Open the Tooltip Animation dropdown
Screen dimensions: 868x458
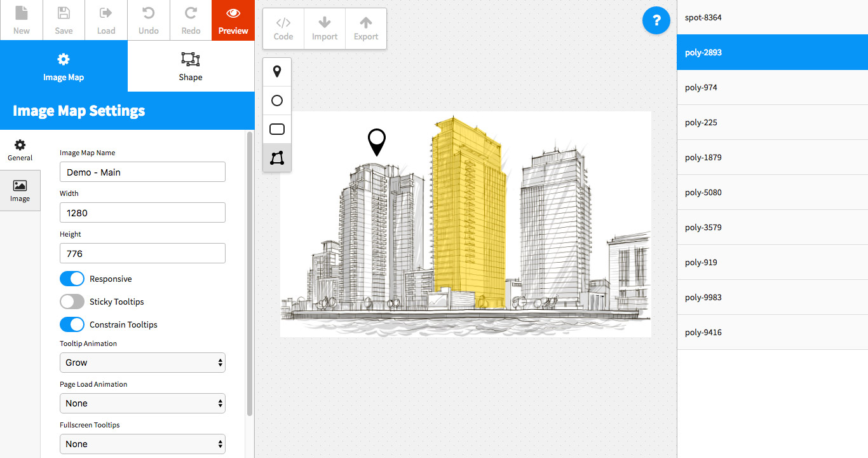[142, 363]
